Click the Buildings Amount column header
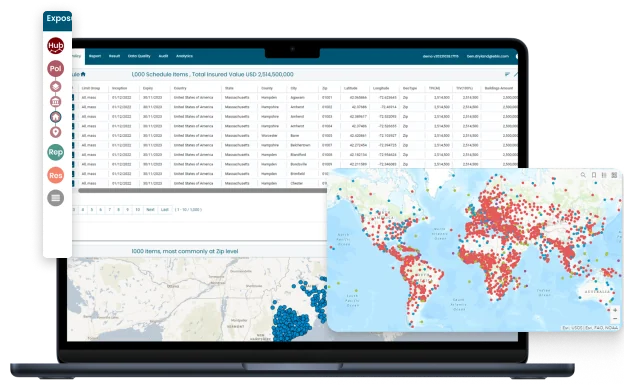This screenshot has width=624, height=392. pos(499,88)
